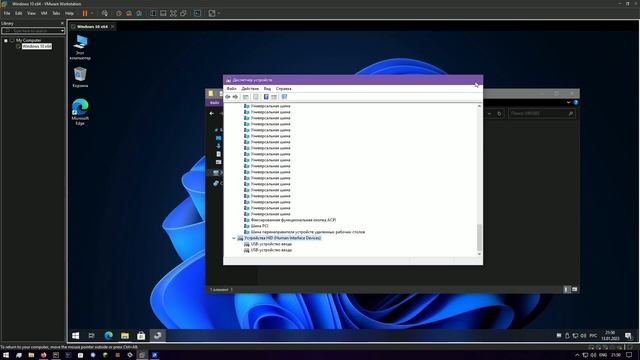This screenshot has height=360, width=640.
Task: Click the Device Manager vertical scrollbar thumb
Action: tap(479, 237)
